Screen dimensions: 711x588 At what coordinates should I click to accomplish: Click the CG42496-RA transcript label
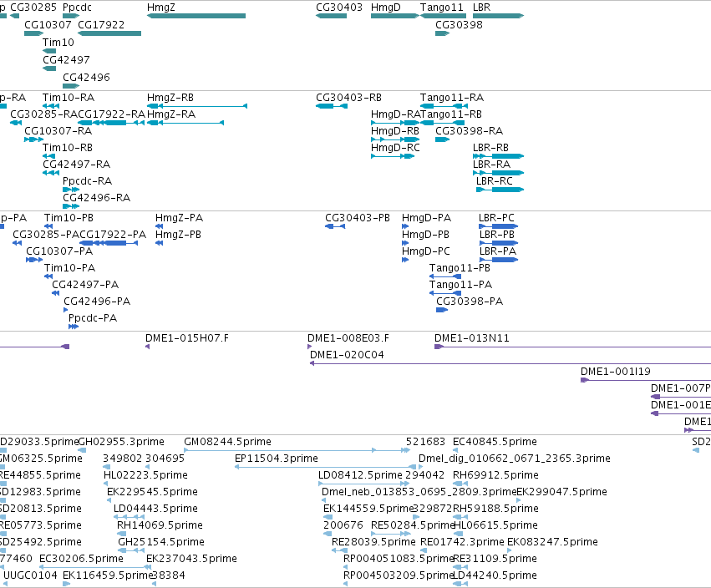97,198
